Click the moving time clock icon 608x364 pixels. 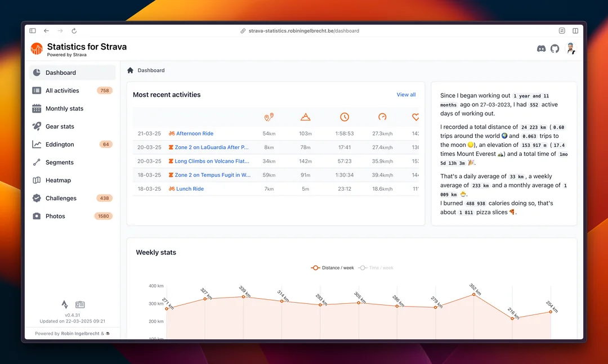click(x=345, y=116)
